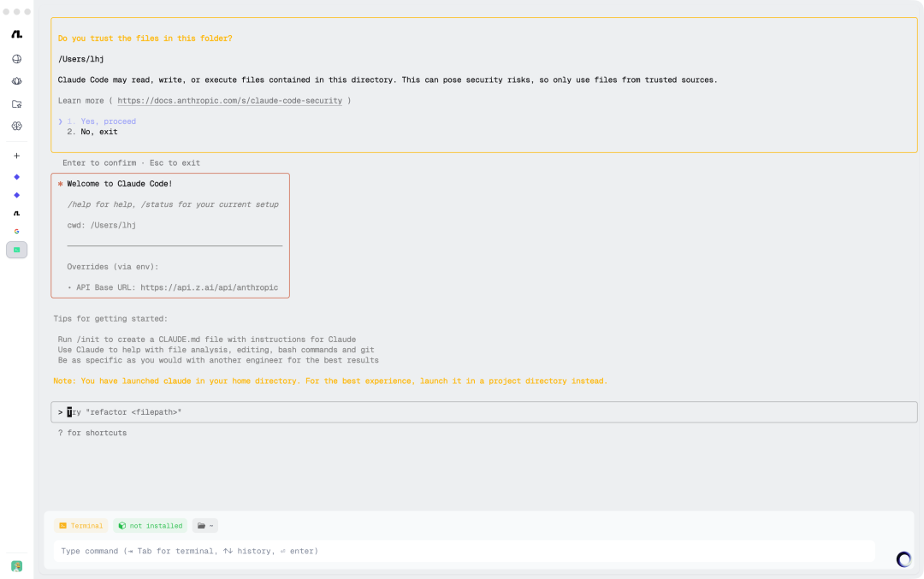Image resolution: width=924 pixels, height=579 pixels.
Task: Choose option "No, exit"
Action: point(99,132)
